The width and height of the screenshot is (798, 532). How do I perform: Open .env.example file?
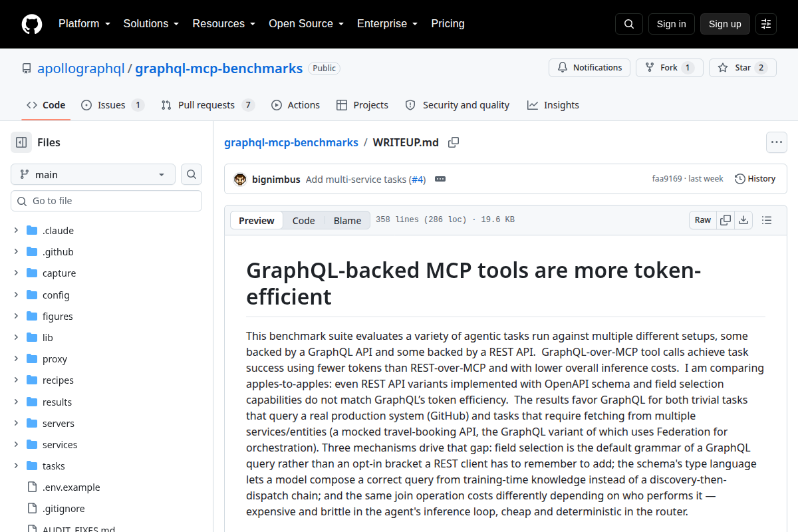click(71, 487)
